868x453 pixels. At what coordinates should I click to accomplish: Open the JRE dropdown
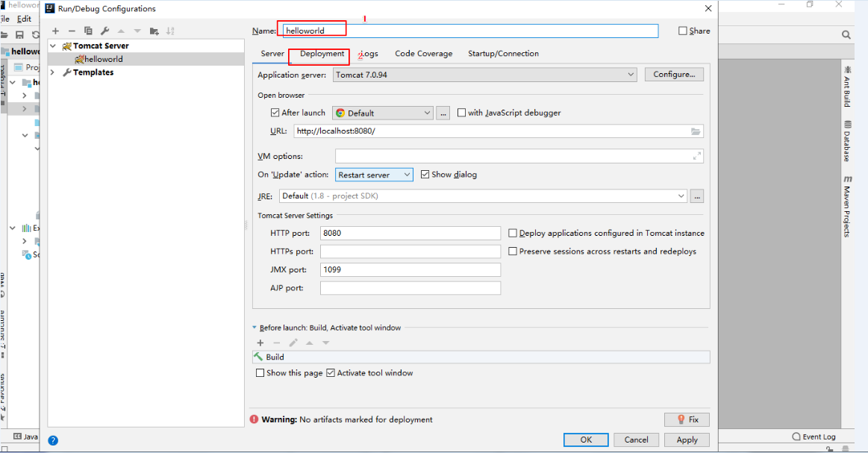coord(484,196)
